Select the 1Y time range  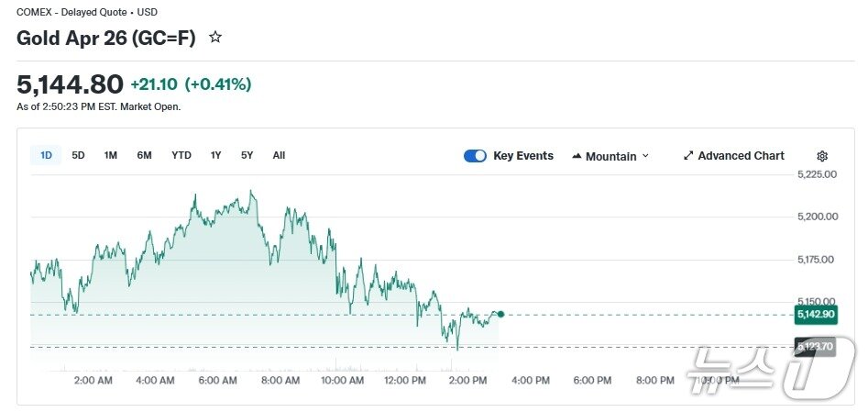tap(215, 155)
